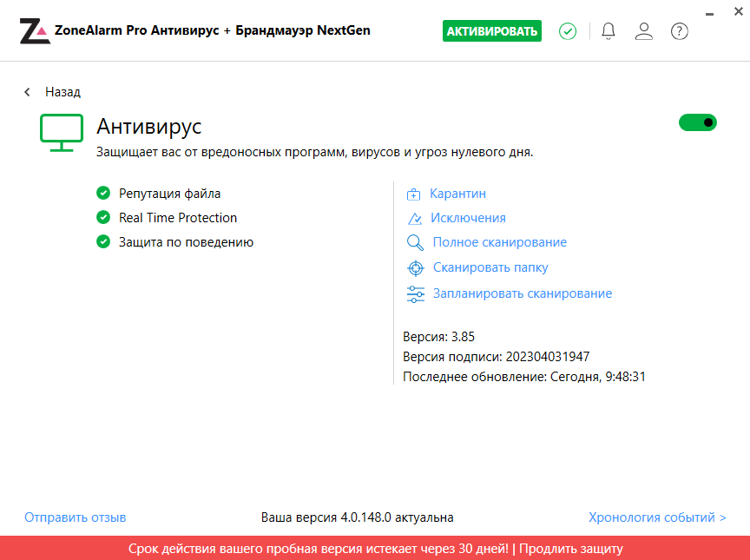This screenshot has height=560, width=750.
Task: Minimize the ZoneAlarm window
Action: pos(709,14)
